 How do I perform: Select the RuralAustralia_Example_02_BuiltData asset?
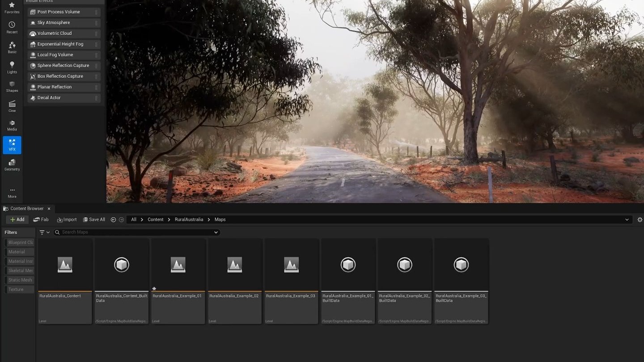click(405, 281)
